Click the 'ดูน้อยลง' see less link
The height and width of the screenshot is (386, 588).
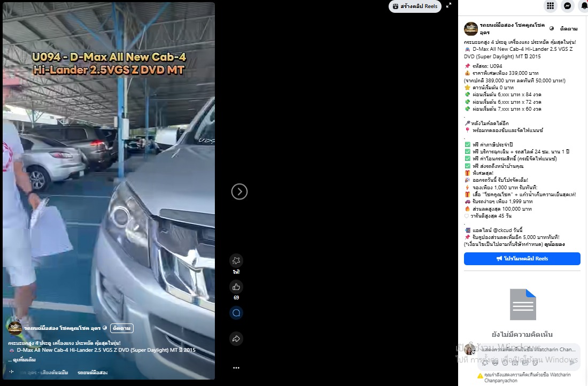[554, 244]
